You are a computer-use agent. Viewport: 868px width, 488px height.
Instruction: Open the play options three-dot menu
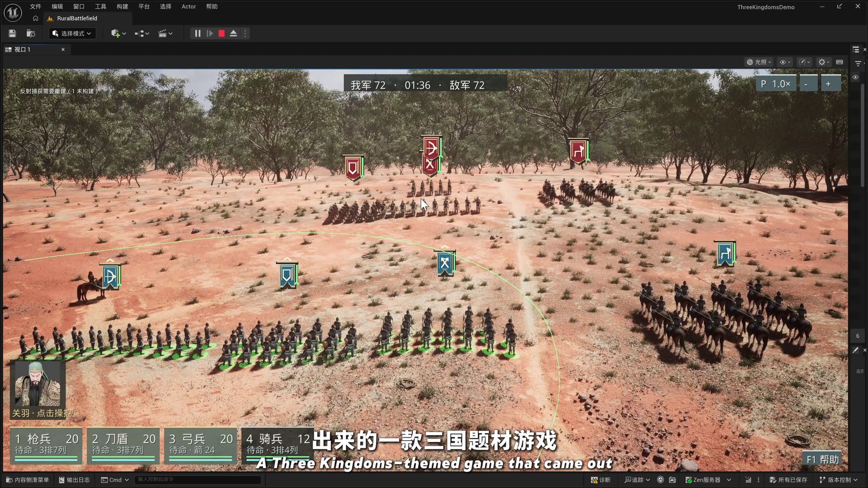(x=245, y=34)
